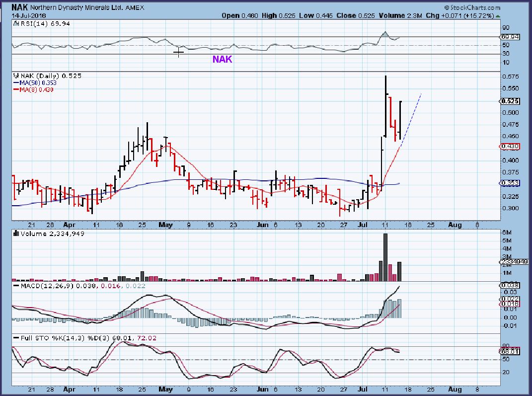
Task: Open the StockCharts.com link
Action: click(475, 7)
